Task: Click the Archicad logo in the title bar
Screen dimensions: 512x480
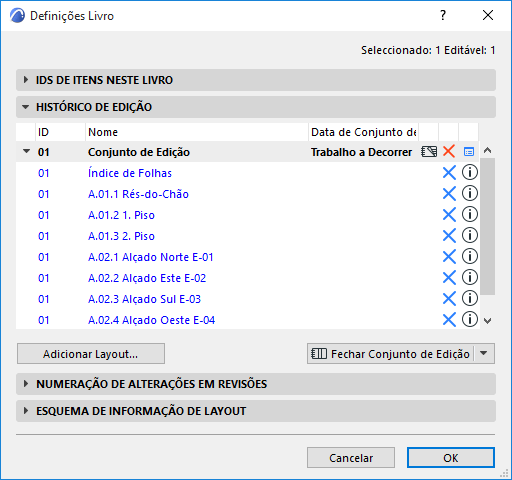Action: pyautogui.click(x=17, y=16)
